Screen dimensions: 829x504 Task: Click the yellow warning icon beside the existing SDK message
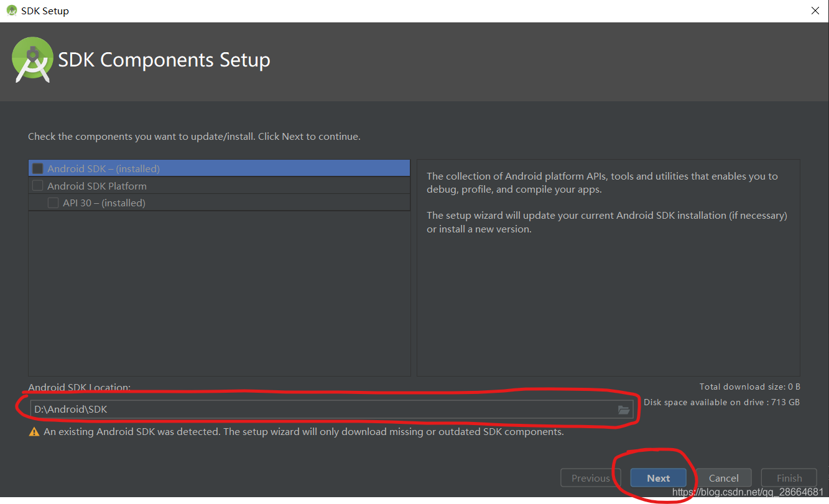tap(34, 432)
